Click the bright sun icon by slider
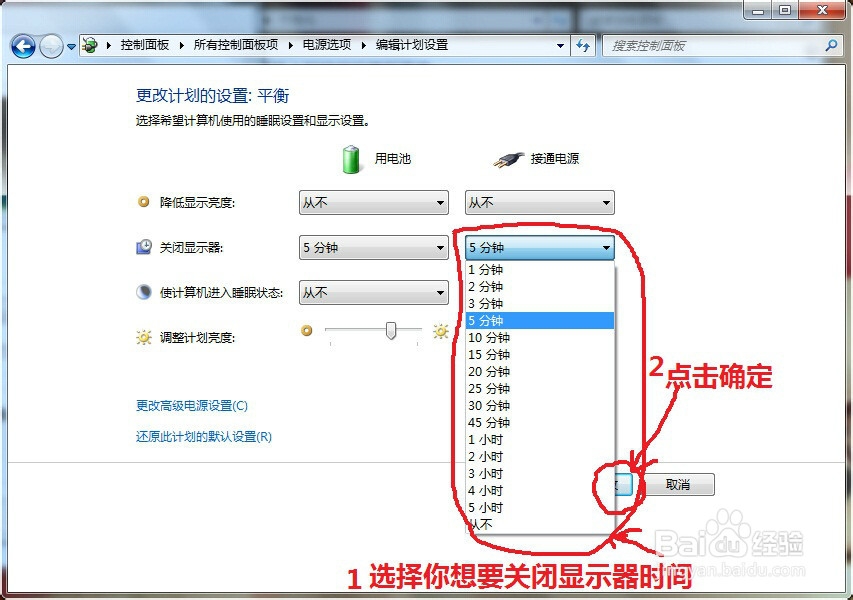853x600 pixels. pos(441,331)
